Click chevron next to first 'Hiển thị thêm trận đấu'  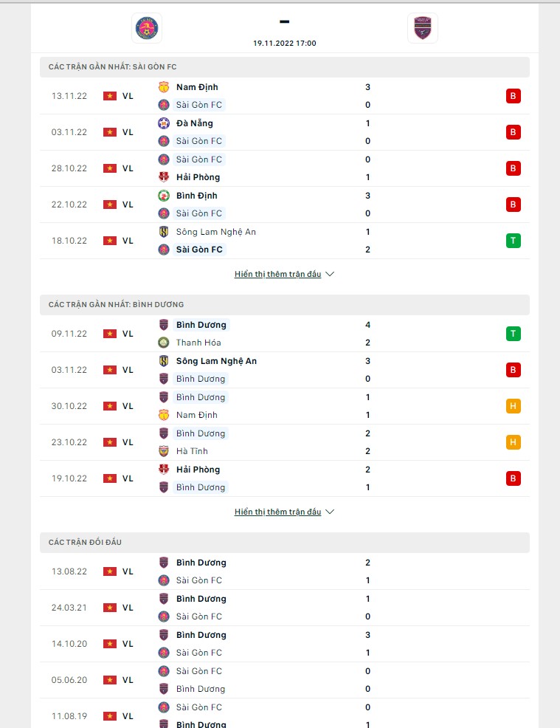pos(330,274)
